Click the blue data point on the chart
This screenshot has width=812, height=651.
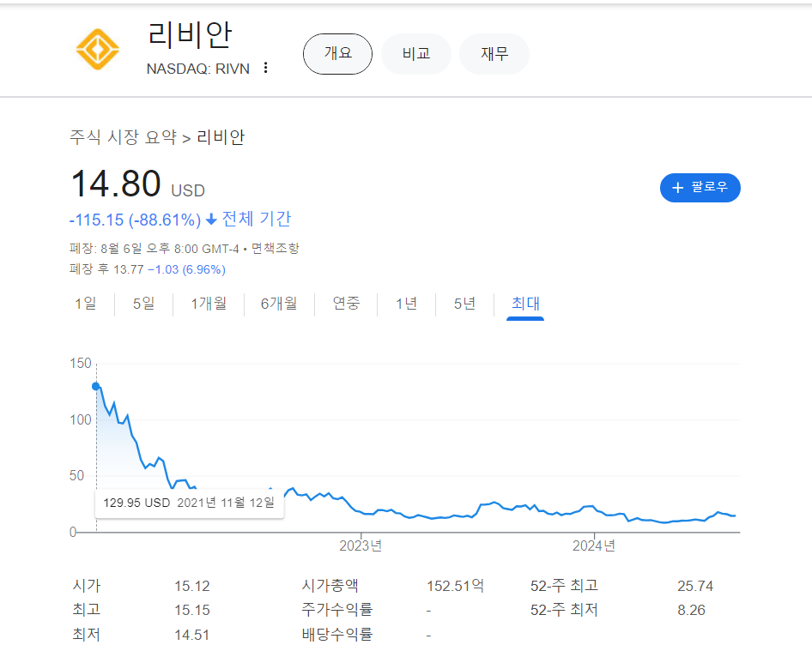(x=96, y=386)
